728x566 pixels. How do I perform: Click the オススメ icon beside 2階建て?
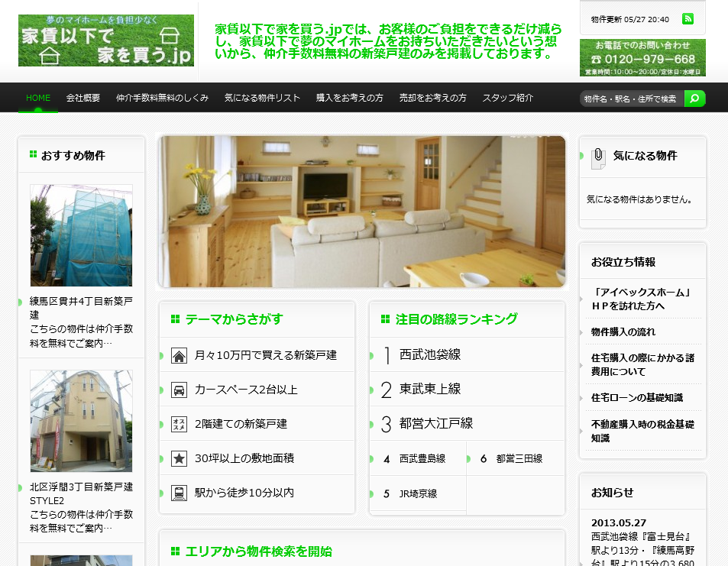coord(179,425)
